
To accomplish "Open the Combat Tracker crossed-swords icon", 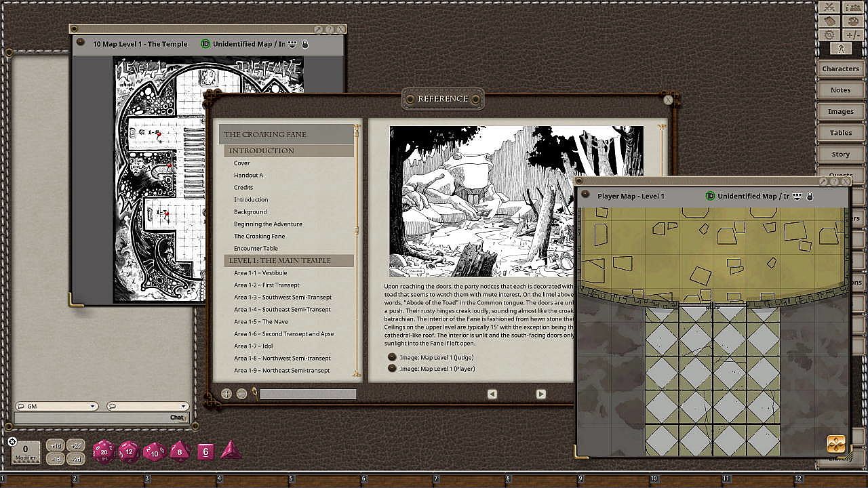I will [x=829, y=7].
